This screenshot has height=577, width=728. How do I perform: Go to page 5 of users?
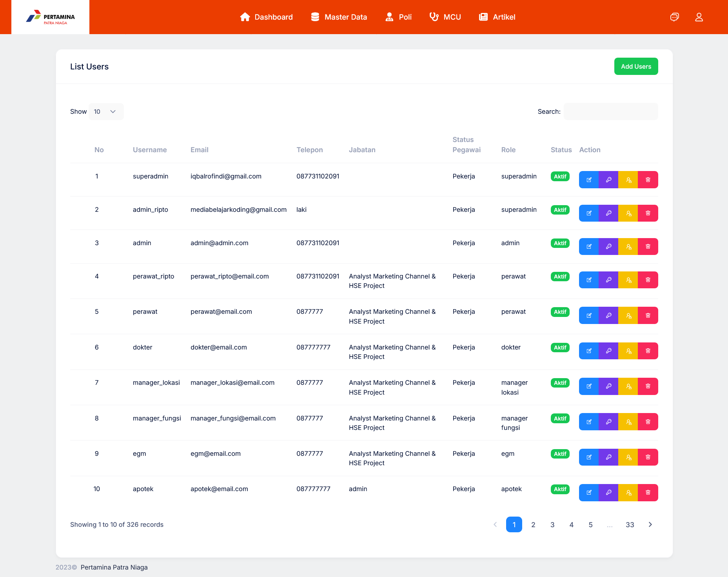click(x=590, y=524)
